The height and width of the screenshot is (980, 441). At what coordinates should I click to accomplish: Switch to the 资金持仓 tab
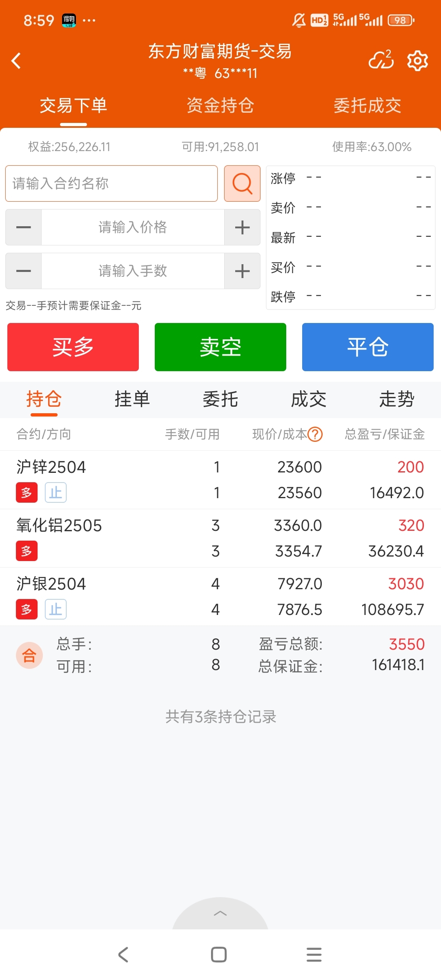coord(220,105)
